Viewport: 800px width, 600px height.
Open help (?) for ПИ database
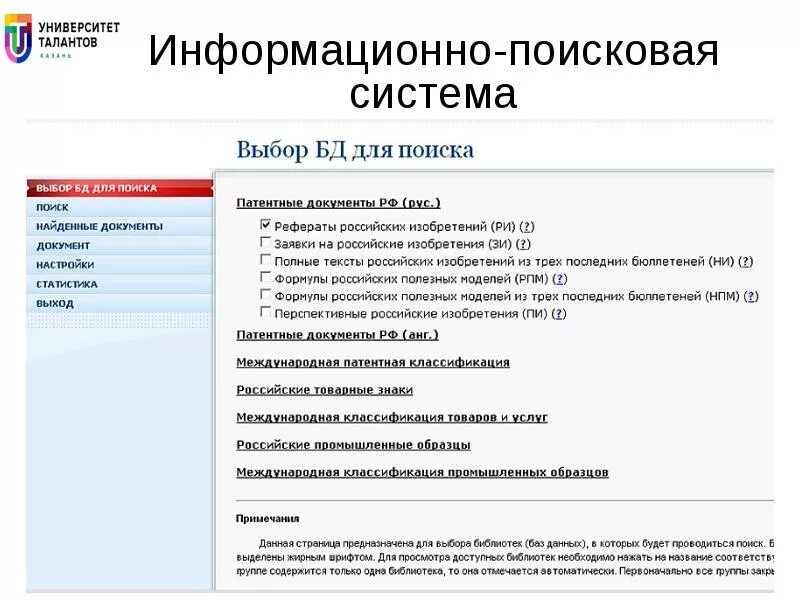point(559,314)
